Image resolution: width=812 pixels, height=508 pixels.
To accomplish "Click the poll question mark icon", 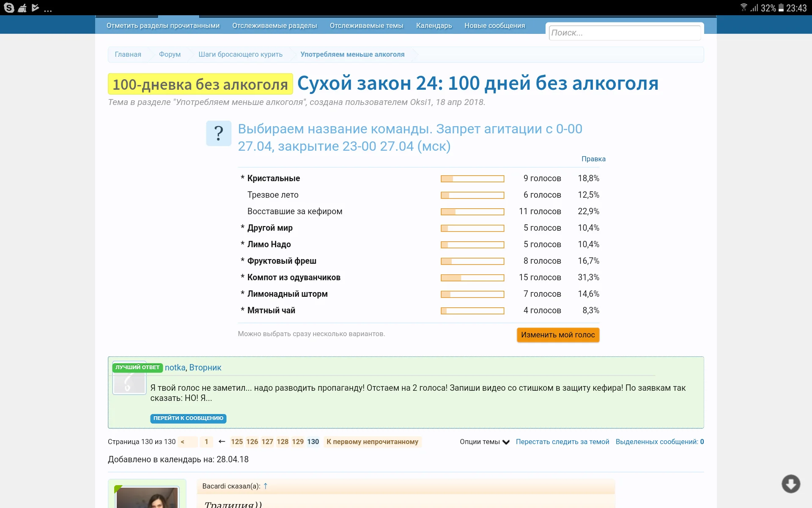I will point(219,133).
